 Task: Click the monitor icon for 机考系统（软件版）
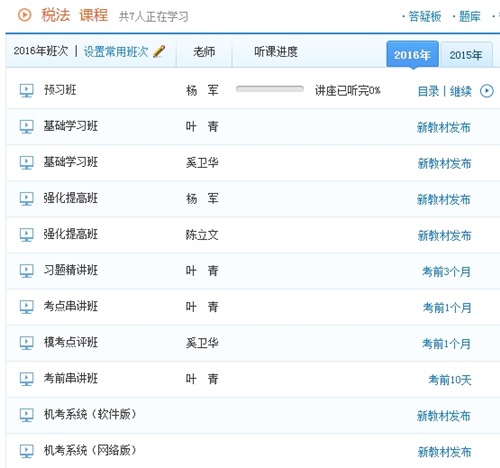pyautogui.click(x=26, y=415)
